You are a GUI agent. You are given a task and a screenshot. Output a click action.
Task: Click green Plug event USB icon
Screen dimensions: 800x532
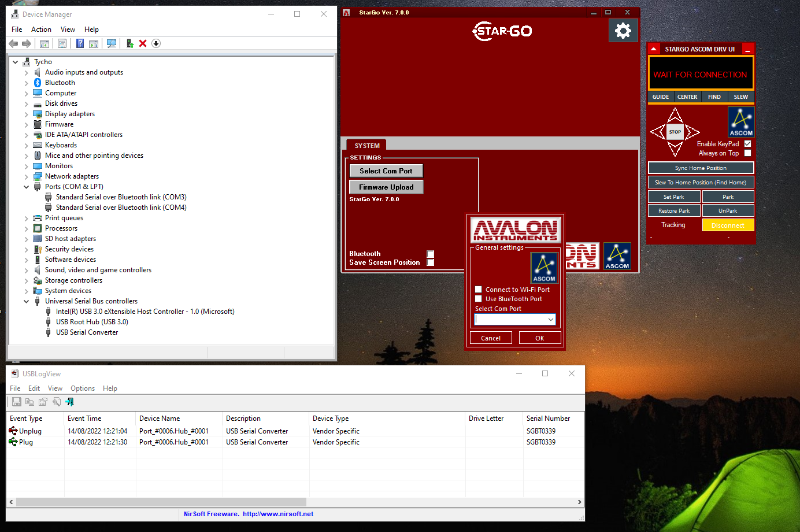click(x=13, y=442)
